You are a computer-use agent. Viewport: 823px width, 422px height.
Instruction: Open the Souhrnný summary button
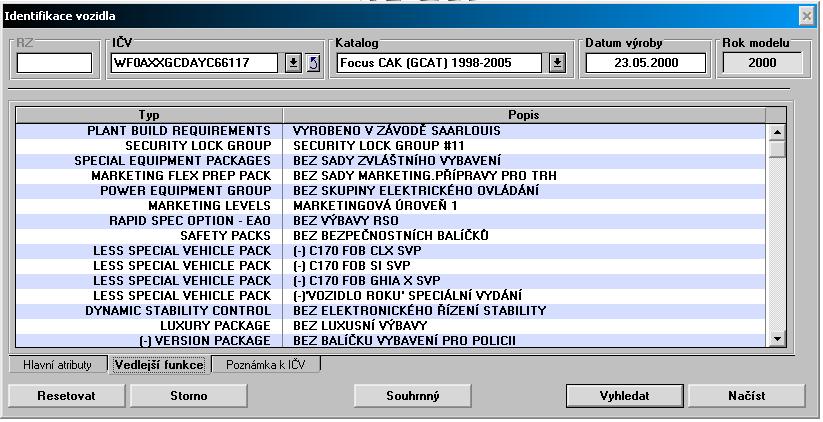413,395
